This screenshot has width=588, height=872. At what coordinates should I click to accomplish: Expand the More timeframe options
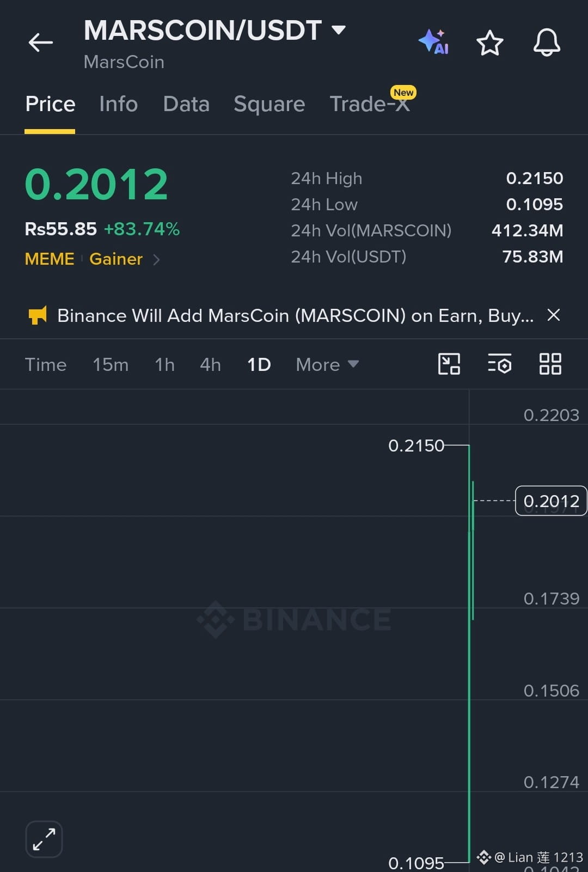click(x=327, y=364)
